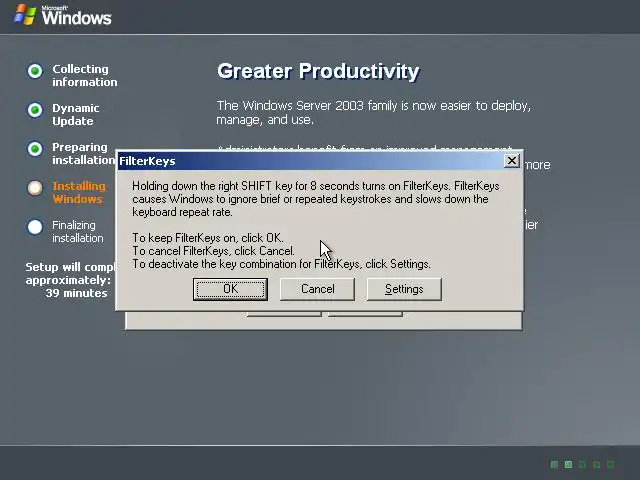Click the orange 'Installing Windows' label
This screenshot has width=640, height=480.
coord(79,193)
